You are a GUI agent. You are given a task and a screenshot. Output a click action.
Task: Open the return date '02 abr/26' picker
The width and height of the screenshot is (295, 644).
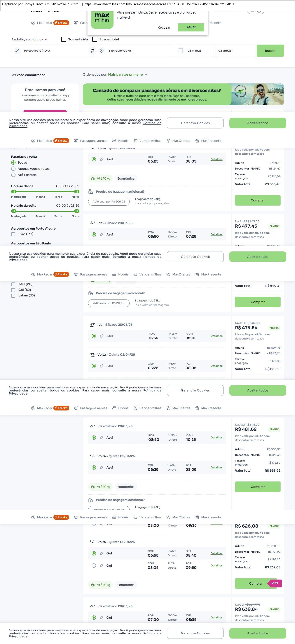235,51
